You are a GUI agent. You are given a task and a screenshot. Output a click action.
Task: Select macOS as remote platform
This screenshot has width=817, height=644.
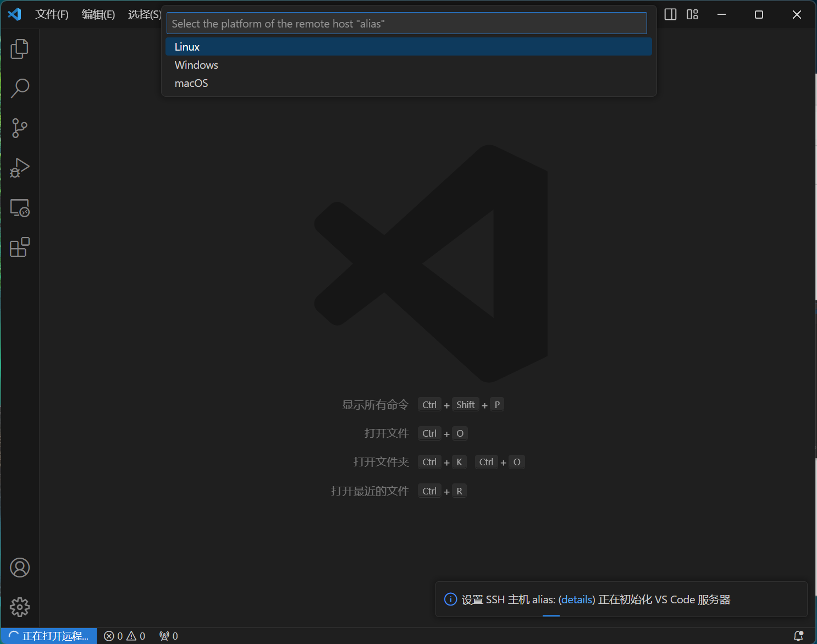point(408,83)
